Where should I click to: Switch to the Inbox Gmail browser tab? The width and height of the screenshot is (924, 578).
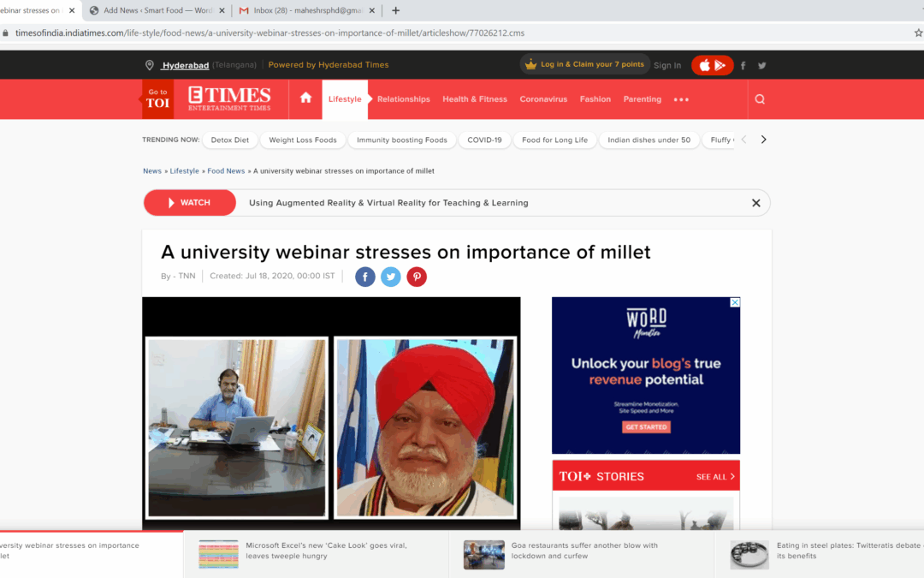coord(306,10)
